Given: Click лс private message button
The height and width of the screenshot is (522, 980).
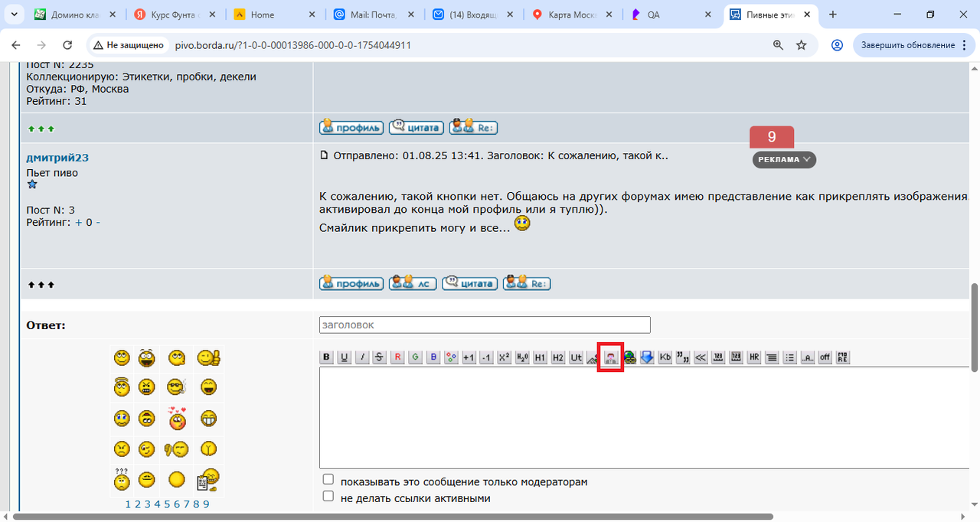Looking at the screenshot, I should point(413,283).
